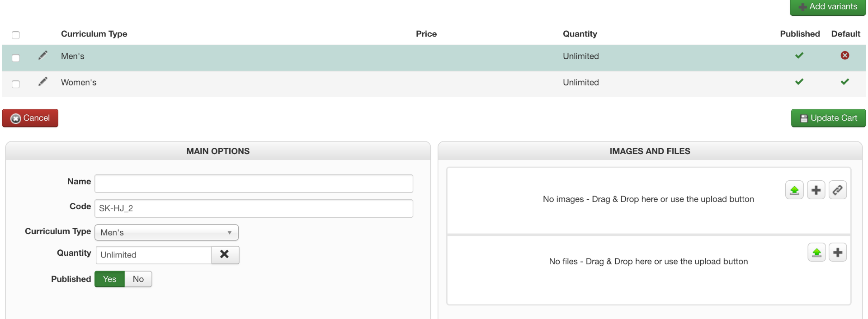Check the Men's row checkbox
The width and height of the screenshot is (868, 319).
coord(16,58)
